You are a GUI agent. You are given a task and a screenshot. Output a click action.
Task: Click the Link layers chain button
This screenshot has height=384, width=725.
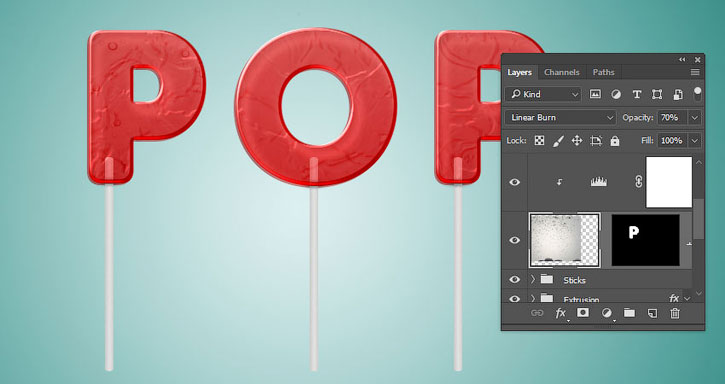[x=537, y=313]
